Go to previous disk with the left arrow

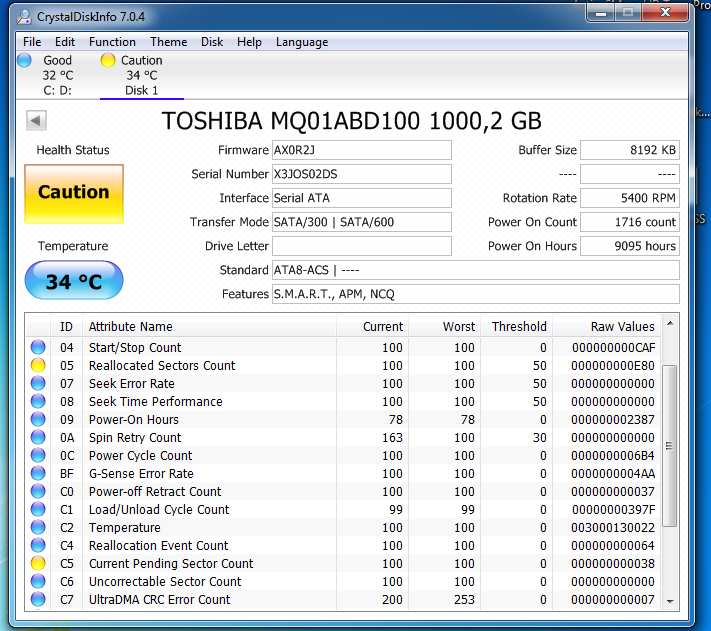[x=36, y=121]
